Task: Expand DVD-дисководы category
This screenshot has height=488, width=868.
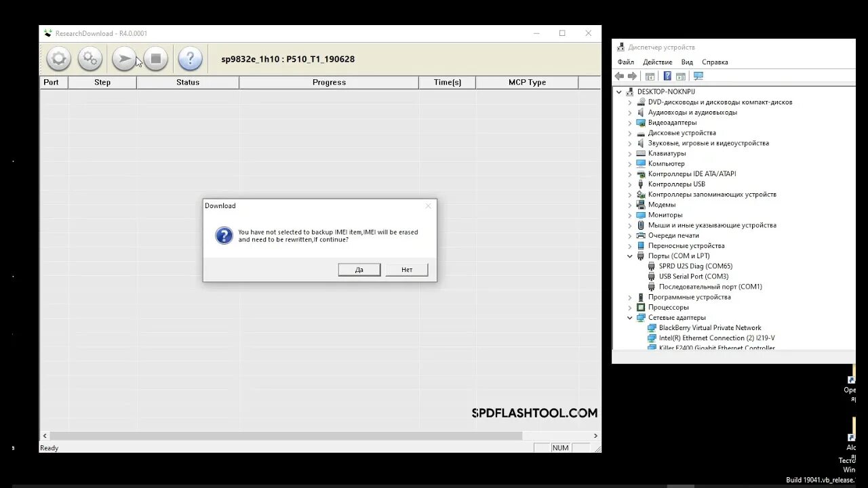Action: pyautogui.click(x=629, y=102)
